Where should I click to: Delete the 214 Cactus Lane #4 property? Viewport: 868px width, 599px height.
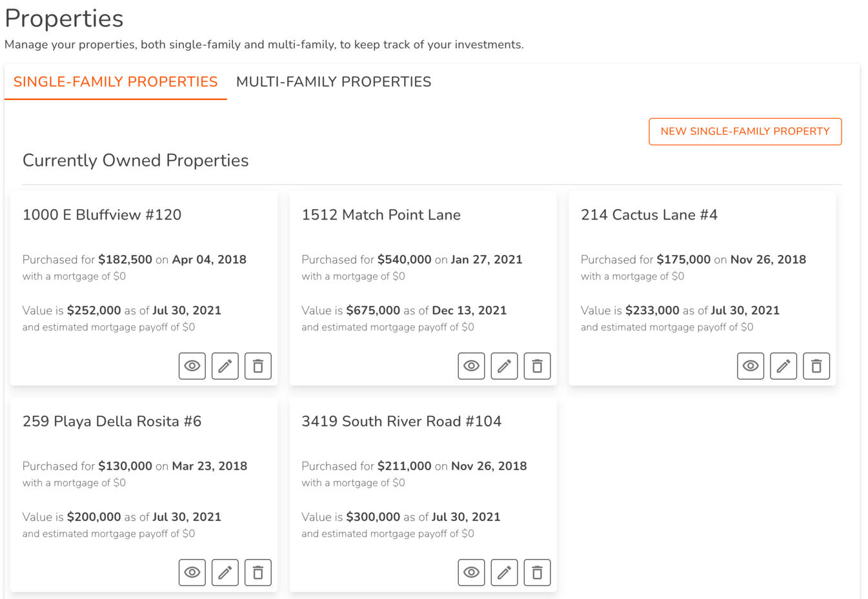816,366
